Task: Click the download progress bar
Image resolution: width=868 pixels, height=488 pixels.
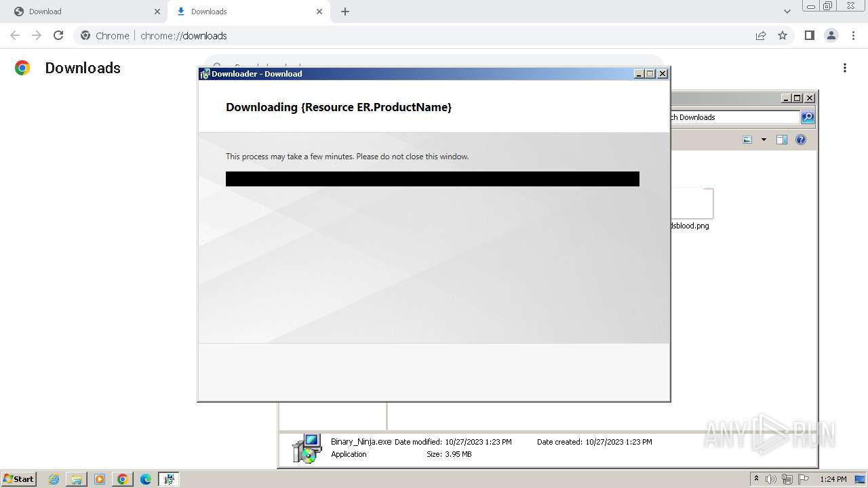Action: (433, 179)
